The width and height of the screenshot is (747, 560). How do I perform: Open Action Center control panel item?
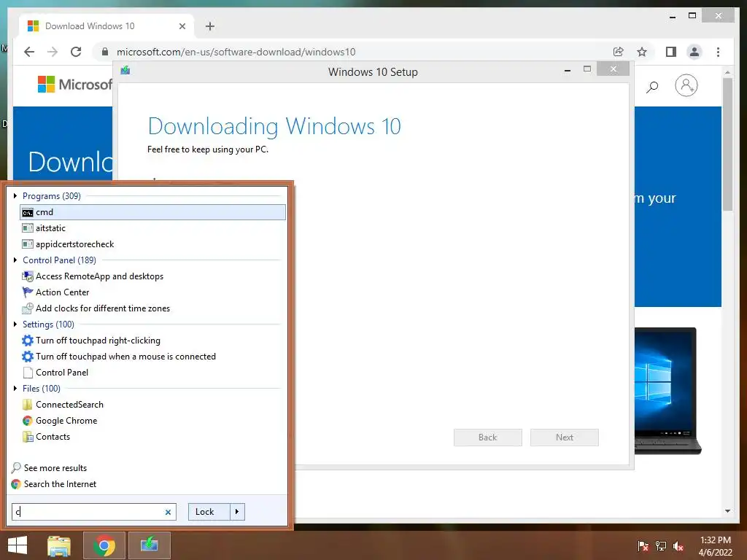(x=55, y=292)
